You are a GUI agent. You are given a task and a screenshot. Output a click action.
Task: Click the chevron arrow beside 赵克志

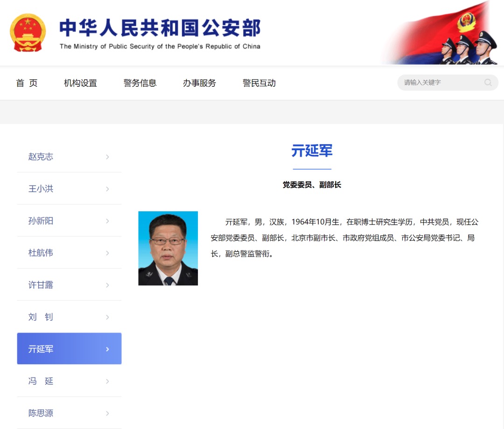pyautogui.click(x=108, y=157)
